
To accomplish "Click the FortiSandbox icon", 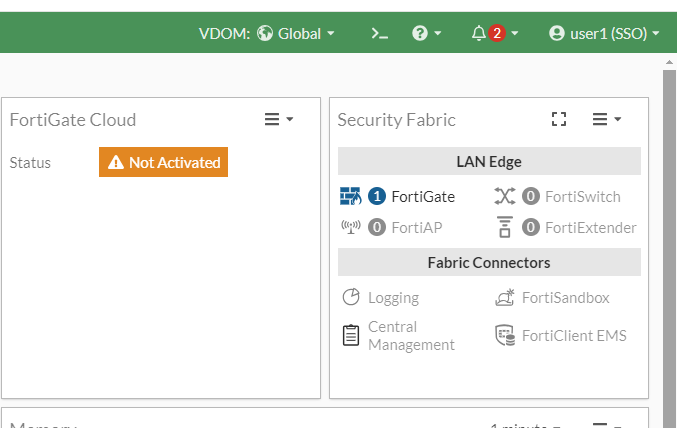I will coord(504,297).
